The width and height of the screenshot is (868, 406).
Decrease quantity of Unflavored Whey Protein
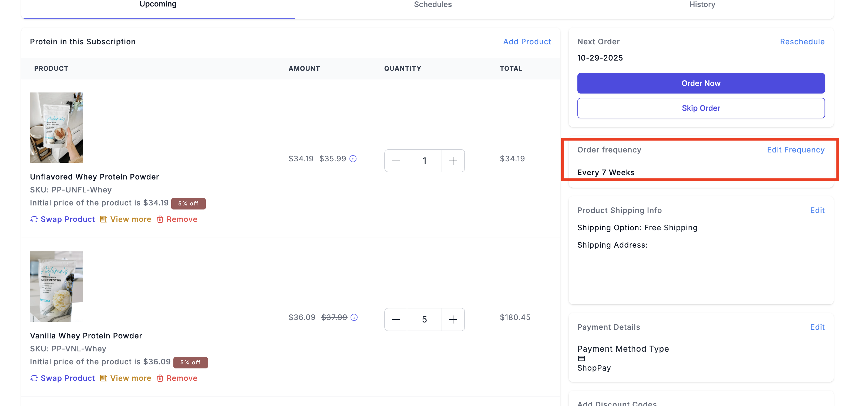click(396, 161)
